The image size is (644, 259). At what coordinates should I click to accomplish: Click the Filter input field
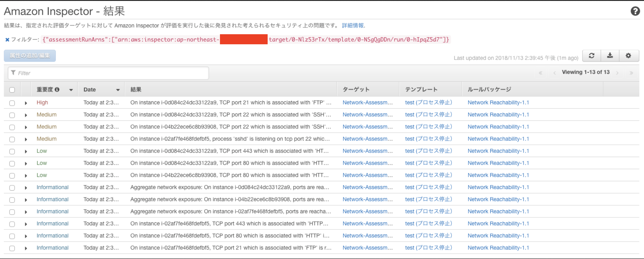point(108,73)
